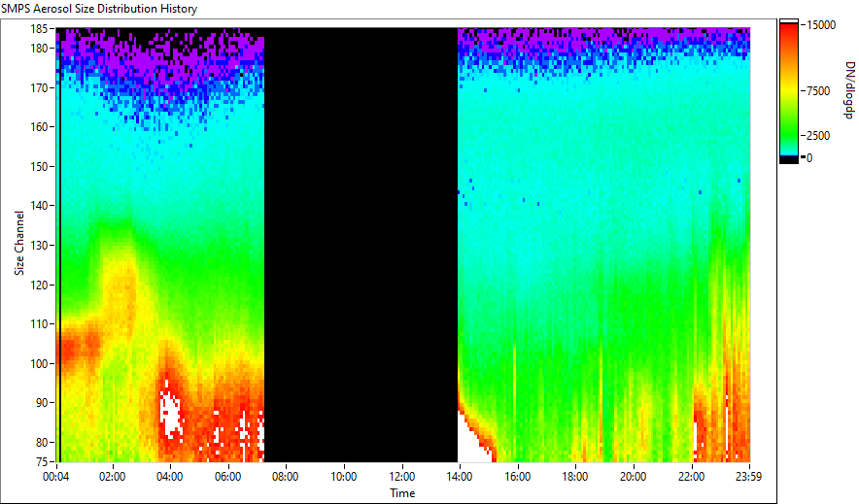Click the 120 size channel label
This screenshot has width=859, height=504.
pyautogui.click(x=40, y=286)
